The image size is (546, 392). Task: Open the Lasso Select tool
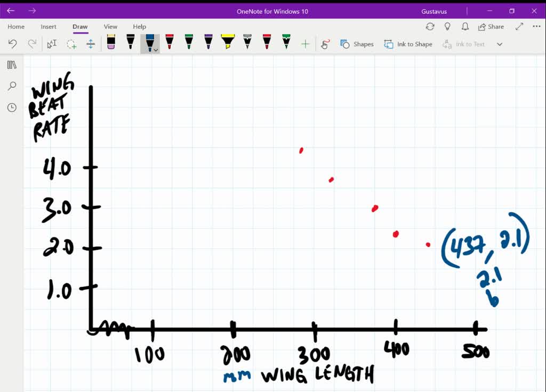(x=71, y=44)
